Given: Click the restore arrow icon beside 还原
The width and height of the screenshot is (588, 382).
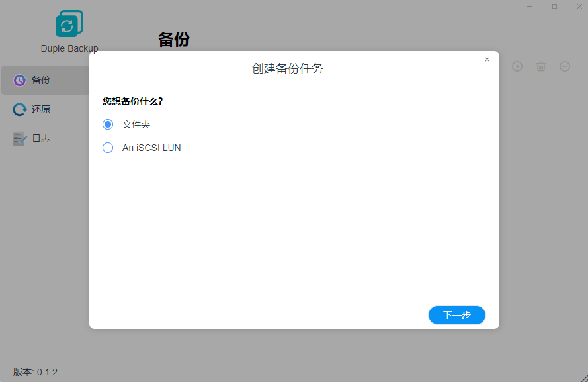Looking at the screenshot, I should tap(20, 109).
